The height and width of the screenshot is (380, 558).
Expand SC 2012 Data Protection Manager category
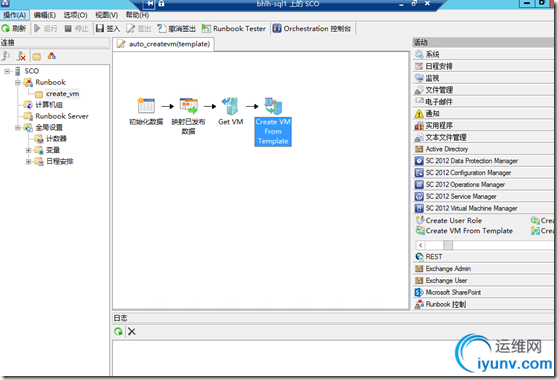coord(483,161)
